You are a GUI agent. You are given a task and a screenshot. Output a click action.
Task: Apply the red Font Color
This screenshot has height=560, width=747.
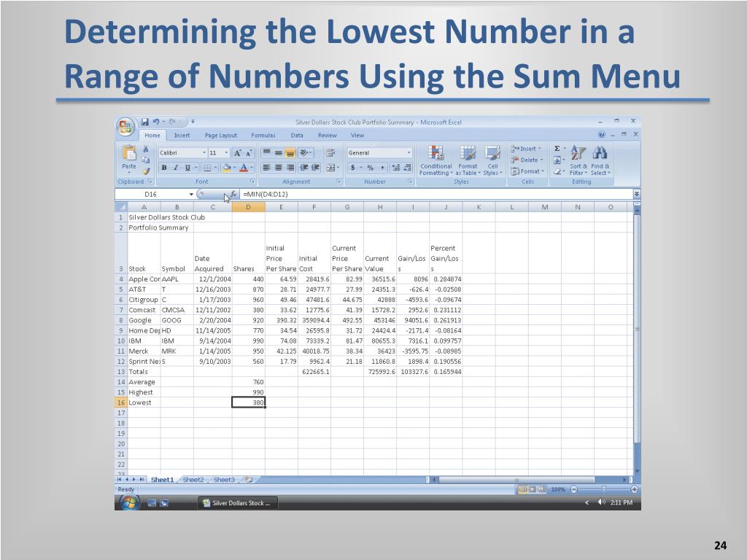click(x=244, y=168)
